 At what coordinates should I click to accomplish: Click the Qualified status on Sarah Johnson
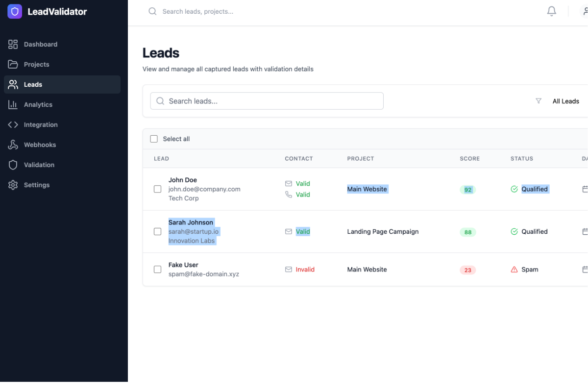click(534, 231)
